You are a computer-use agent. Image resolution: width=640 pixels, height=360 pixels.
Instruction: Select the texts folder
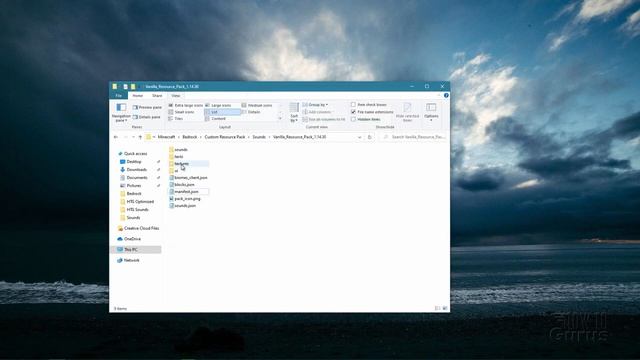tap(178, 157)
